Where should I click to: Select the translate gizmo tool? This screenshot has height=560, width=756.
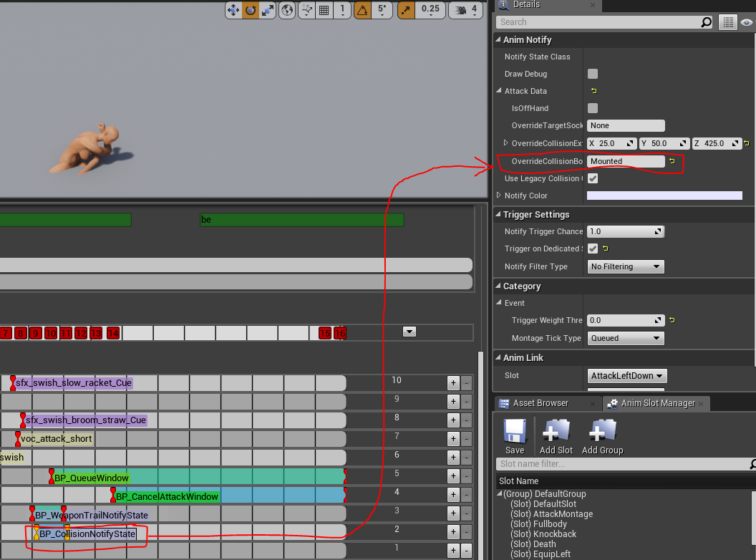click(233, 10)
